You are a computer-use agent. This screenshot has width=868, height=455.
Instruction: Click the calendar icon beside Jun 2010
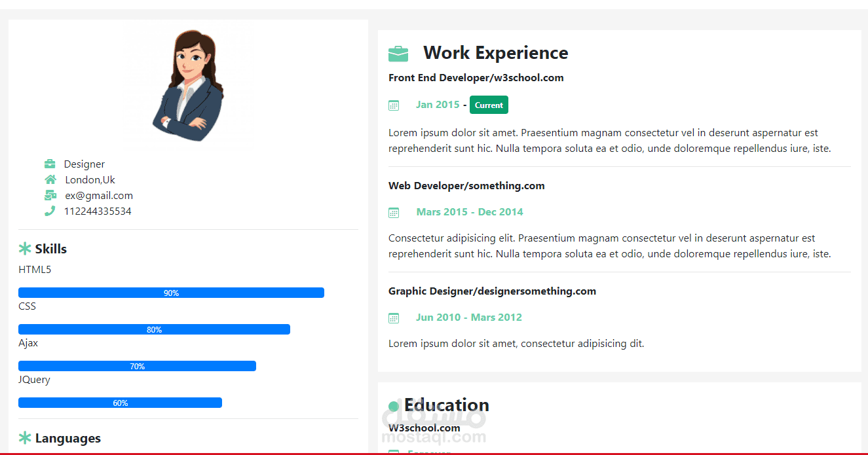394,318
